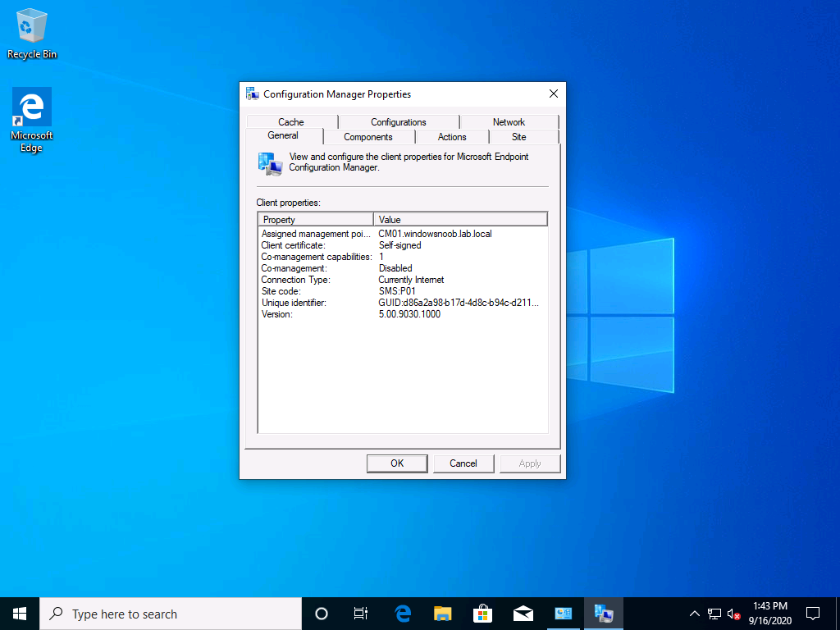Open Task View on the taskbar
840x630 pixels.
[x=361, y=614]
